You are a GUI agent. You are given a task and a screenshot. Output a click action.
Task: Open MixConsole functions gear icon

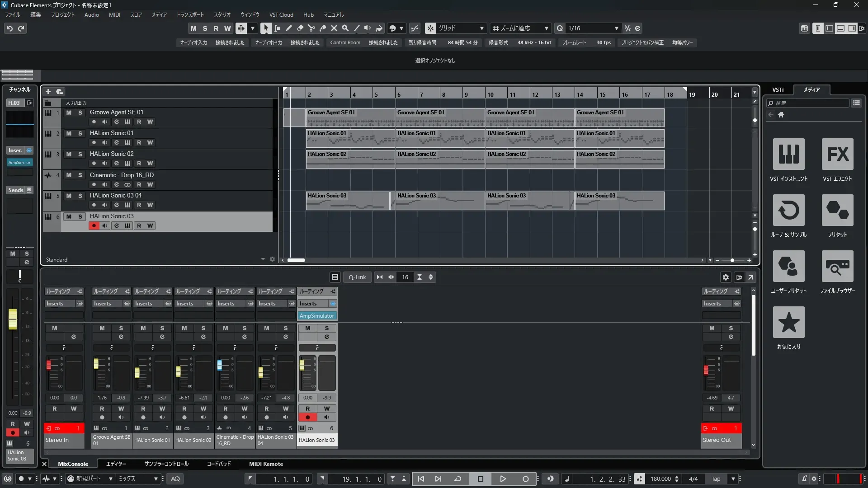click(726, 277)
